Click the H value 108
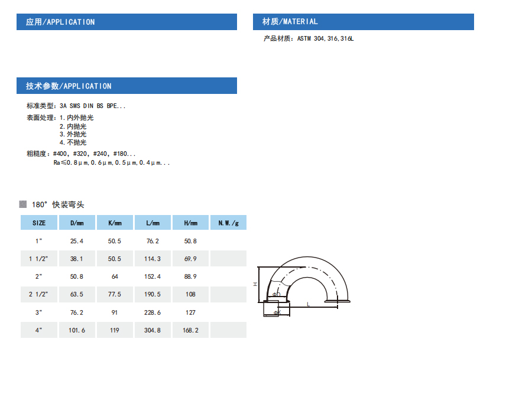The height and width of the screenshot is (420, 532). [x=190, y=294]
